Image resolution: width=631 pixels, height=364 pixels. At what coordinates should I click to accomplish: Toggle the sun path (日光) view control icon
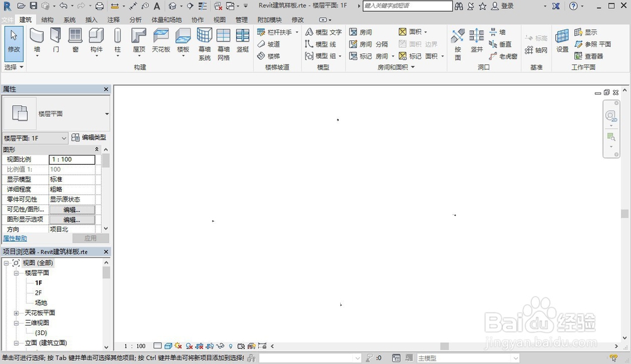(179, 346)
